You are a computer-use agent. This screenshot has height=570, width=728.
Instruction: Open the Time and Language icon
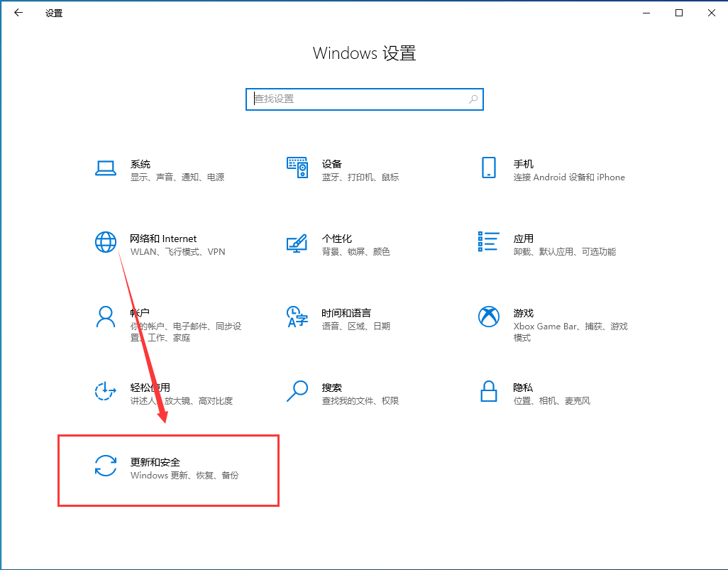click(297, 317)
